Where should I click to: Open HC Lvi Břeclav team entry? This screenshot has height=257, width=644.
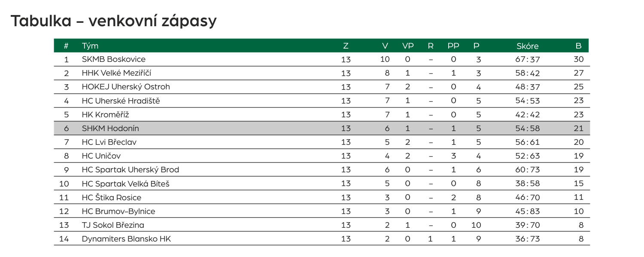(x=109, y=142)
